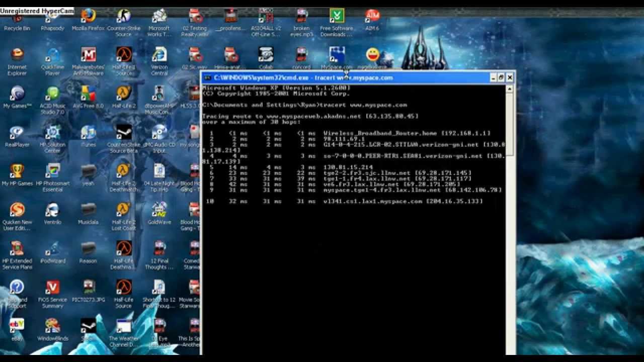Select the Half-Life 2 Lost Coast icon
The height and width of the screenshot is (362, 644).
(123, 217)
